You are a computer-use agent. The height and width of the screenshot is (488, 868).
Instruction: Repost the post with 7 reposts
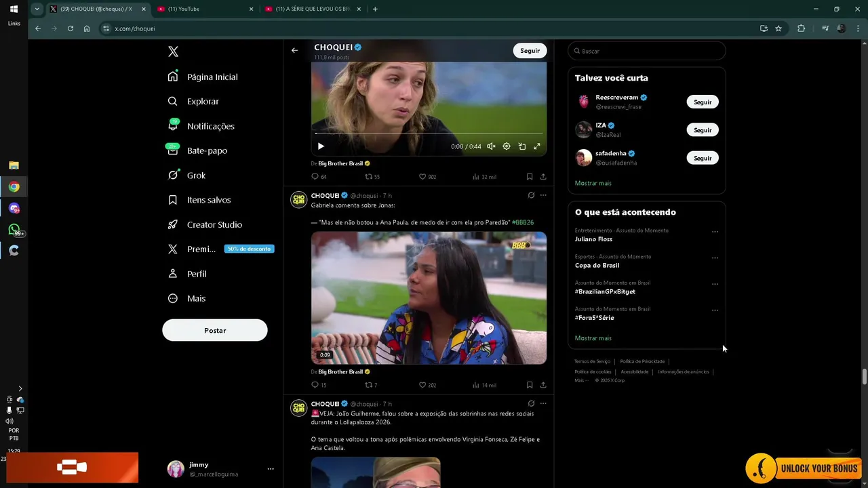371,385
